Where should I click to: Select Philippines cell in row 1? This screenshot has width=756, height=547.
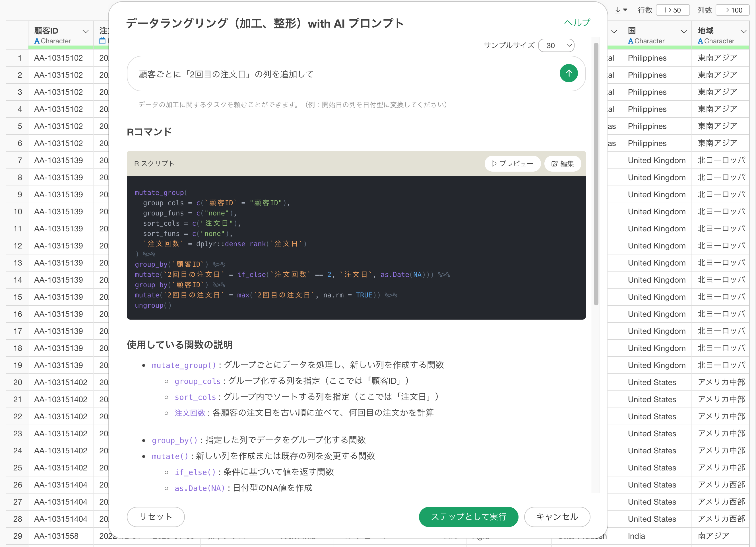[x=657, y=58]
